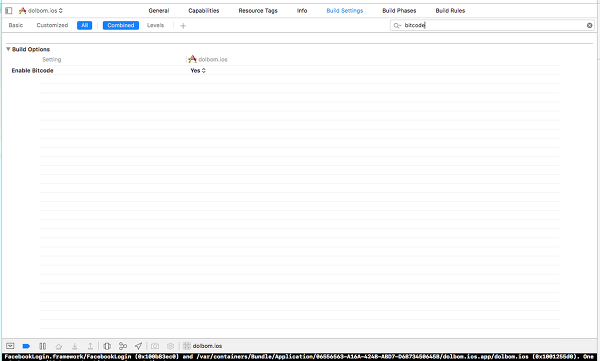Show Customized build settings filter

52,25
